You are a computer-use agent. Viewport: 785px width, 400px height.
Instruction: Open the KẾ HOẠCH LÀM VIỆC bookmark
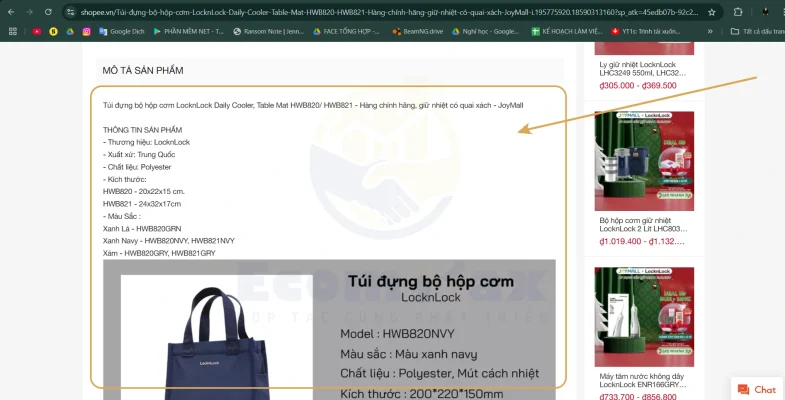point(567,31)
